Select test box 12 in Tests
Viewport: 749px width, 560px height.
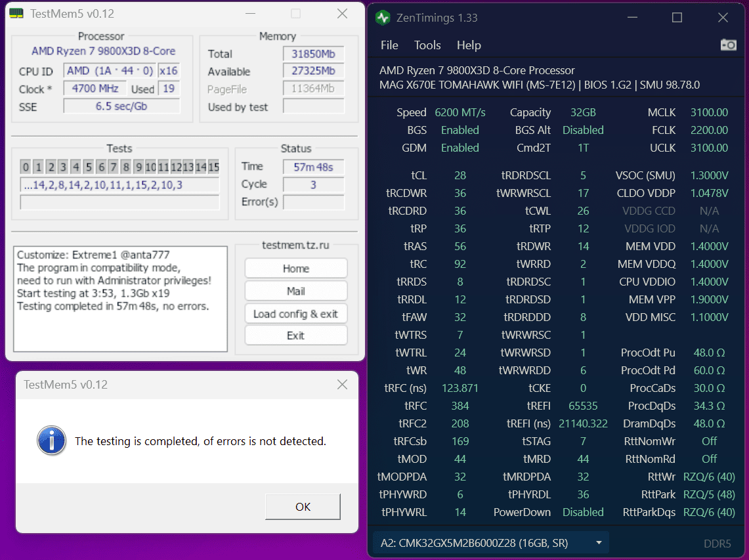click(176, 167)
